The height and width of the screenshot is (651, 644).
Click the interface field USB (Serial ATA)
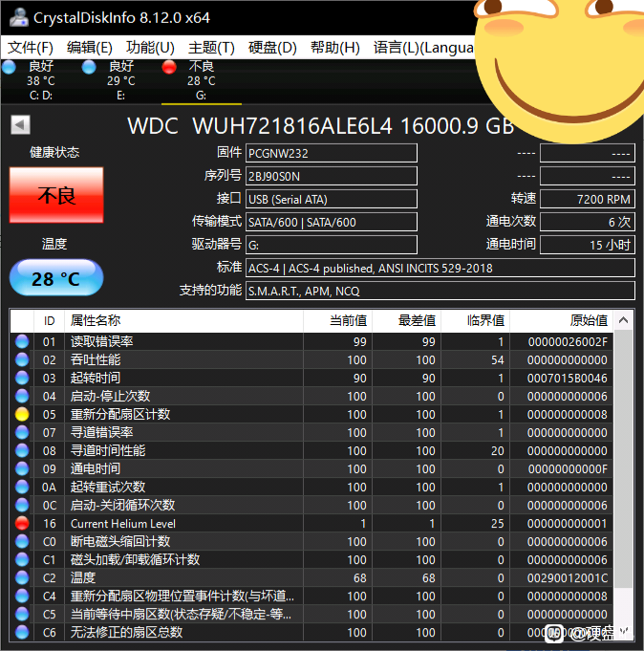pyautogui.click(x=332, y=199)
